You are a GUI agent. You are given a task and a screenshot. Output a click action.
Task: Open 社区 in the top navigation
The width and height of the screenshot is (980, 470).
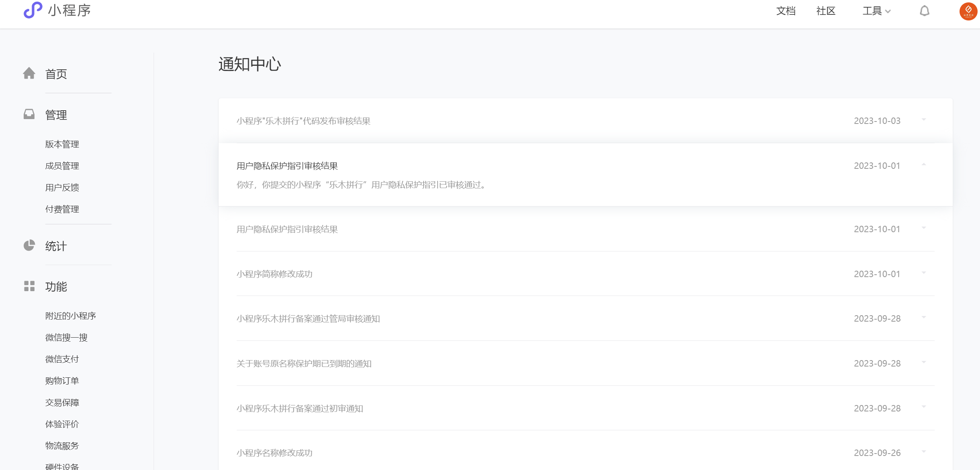[826, 11]
